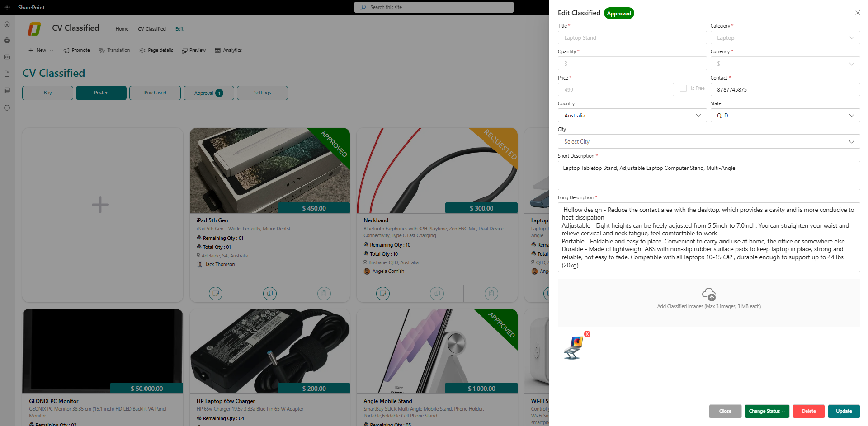Image resolution: width=868 pixels, height=426 pixels.
Task: Click the edit icon under iPad 5th Gen
Action: [216, 294]
